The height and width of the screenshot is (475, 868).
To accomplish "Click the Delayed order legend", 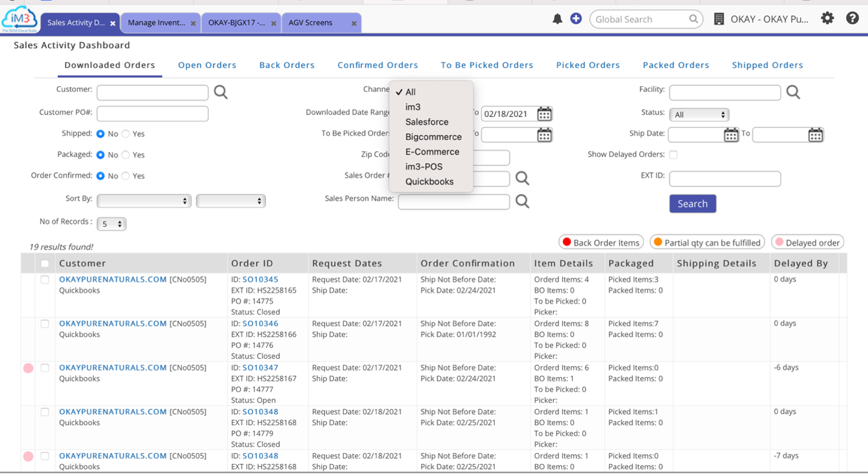I will [x=807, y=242].
